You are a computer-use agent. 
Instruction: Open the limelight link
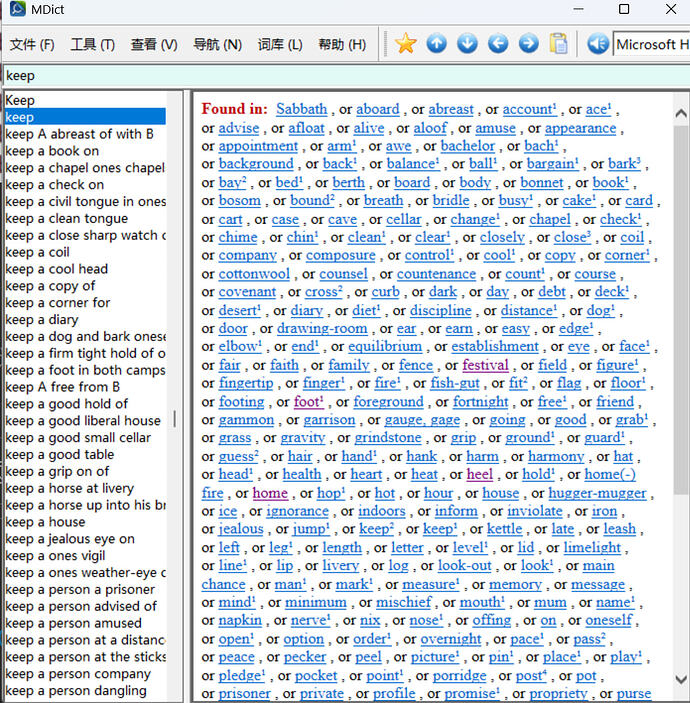(592, 547)
